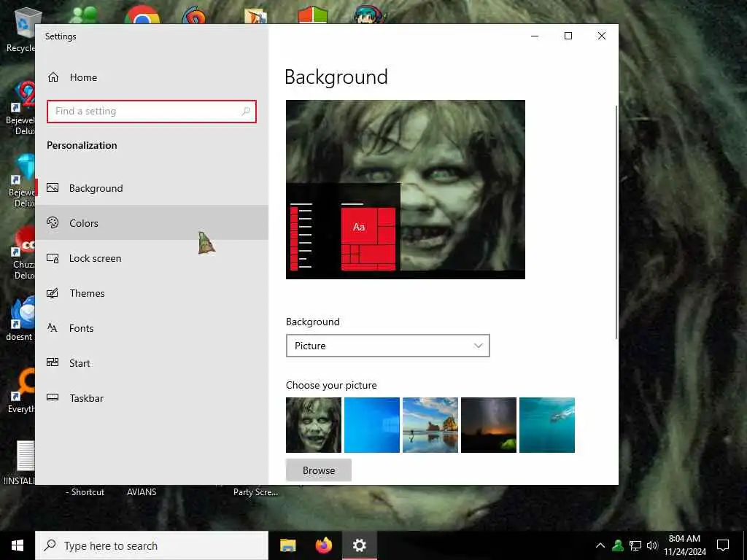This screenshot has width=747, height=560.
Task: Click the Settings window scrollbar
Action: point(616,222)
